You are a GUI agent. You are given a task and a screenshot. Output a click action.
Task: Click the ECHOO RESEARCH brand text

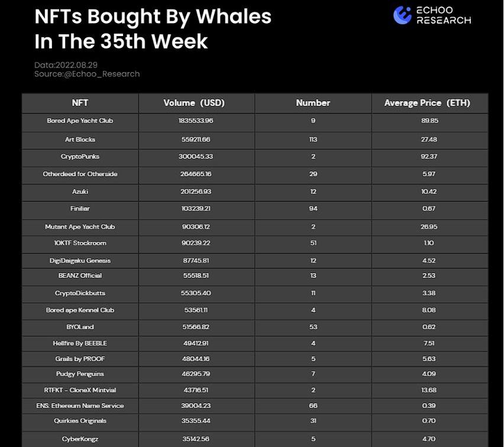tap(444, 15)
